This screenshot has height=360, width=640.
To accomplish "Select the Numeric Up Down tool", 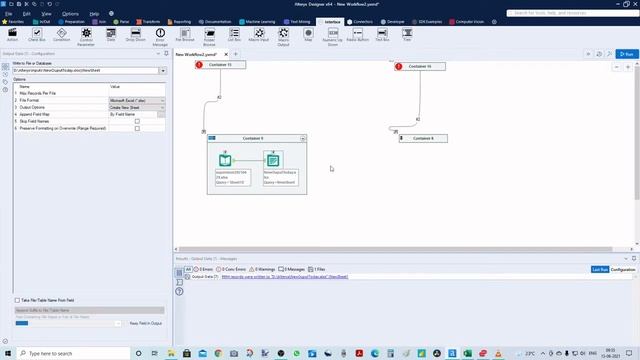I will (333, 37).
